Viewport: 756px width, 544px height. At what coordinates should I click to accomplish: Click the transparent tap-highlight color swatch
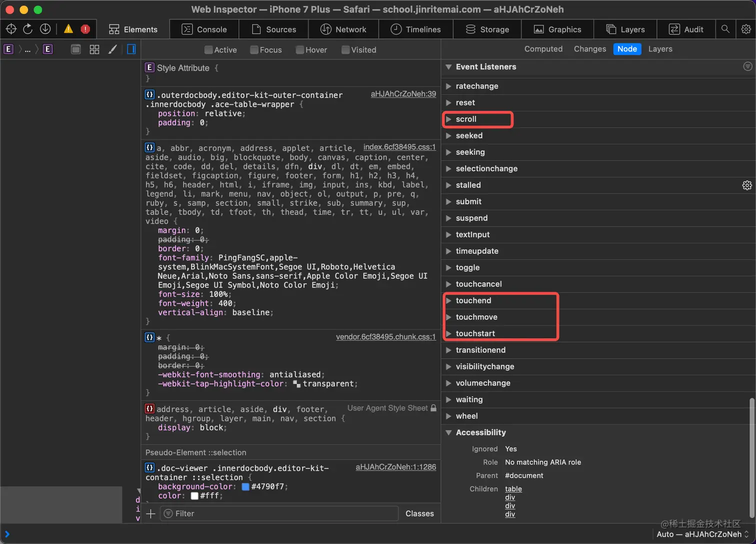click(x=296, y=384)
